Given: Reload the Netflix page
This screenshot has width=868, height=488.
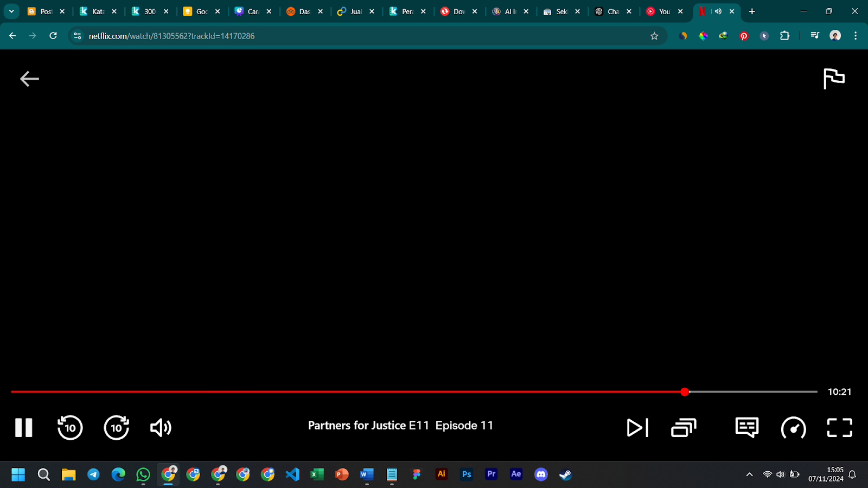Looking at the screenshot, I should 53,36.
